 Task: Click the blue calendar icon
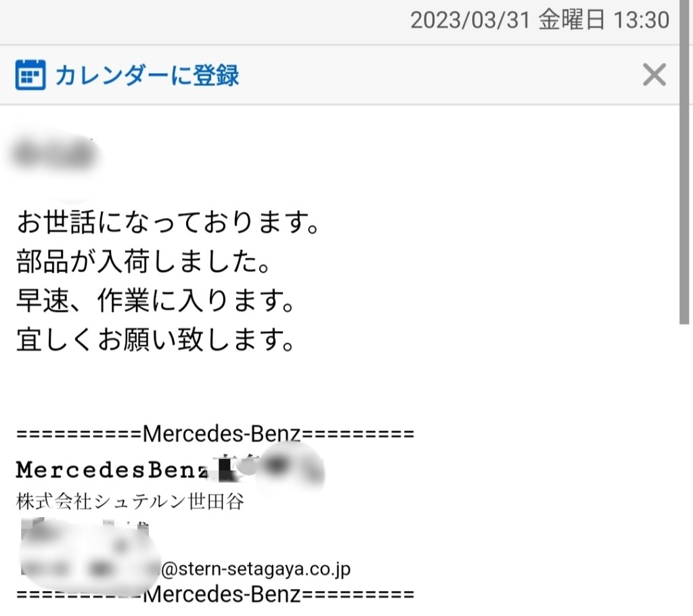30,74
